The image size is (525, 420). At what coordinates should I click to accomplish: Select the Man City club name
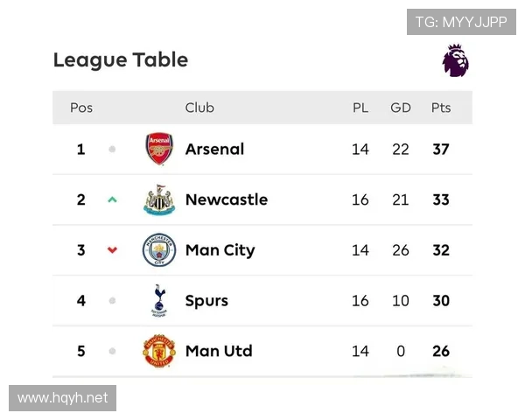220,250
